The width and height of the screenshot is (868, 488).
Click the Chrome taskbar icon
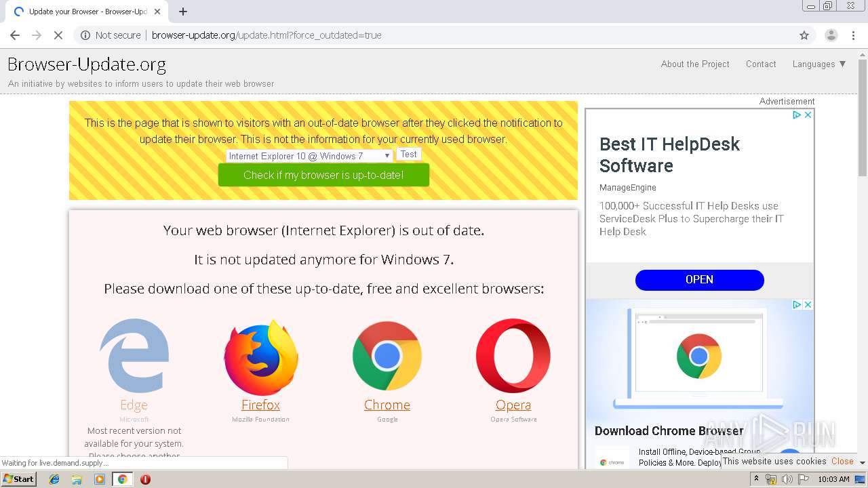(x=123, y=479)
